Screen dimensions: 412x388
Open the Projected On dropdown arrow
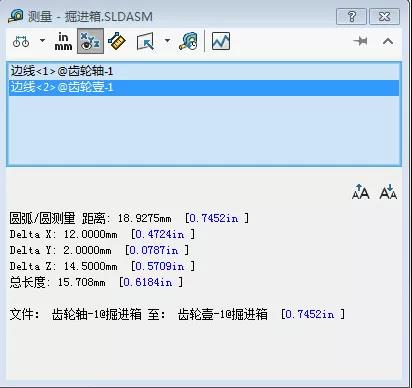(167, 41)
